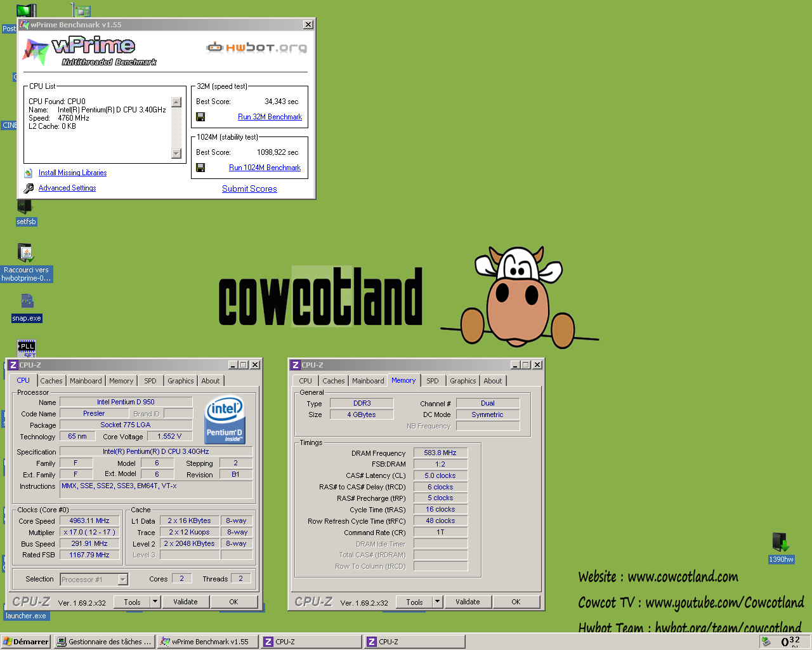The width and height of the screenshot is (812, 650).
Task: Open Install Missing Libraries link
Action: point(72,173)
